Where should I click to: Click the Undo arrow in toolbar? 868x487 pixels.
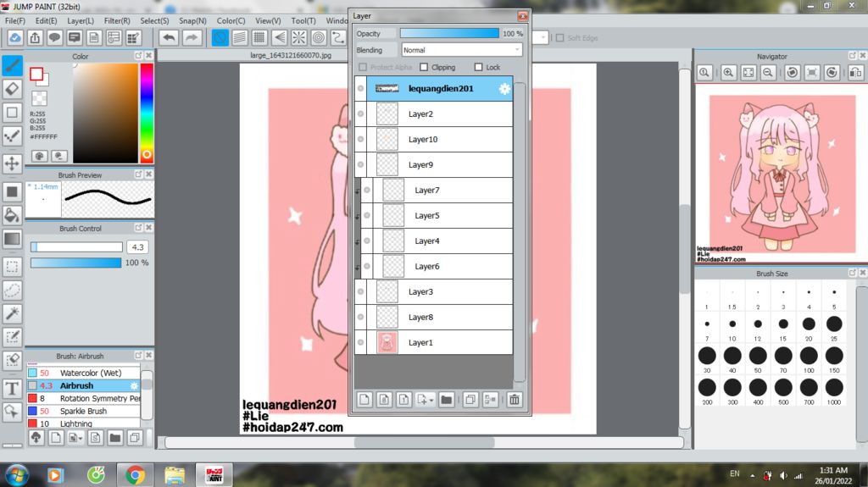point(169,37)
